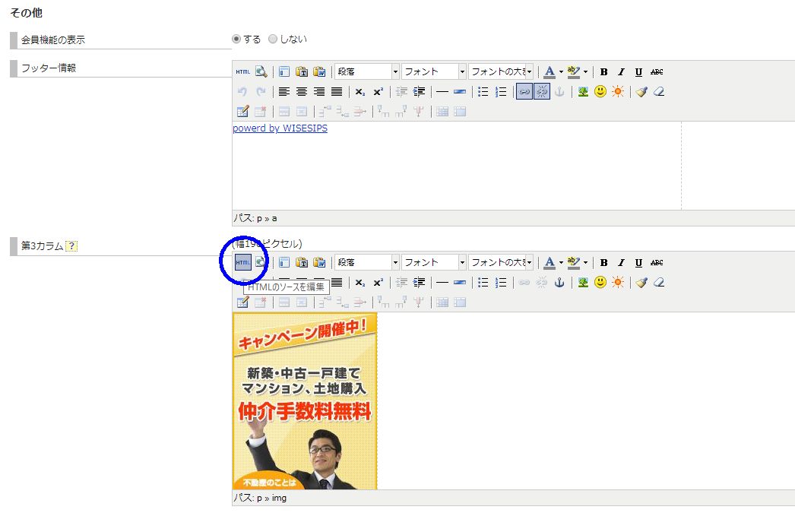Image resolution: width=795 pixels, height=532 pixels.
Task: Insert smiley emoticon in 第3カラム editor
Action: (600, 283)
